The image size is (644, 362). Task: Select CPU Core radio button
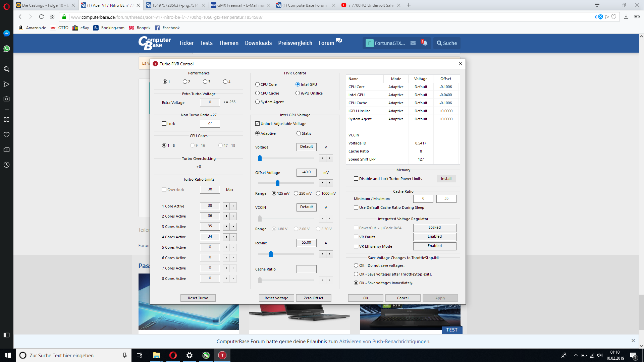tap(258, 84)
